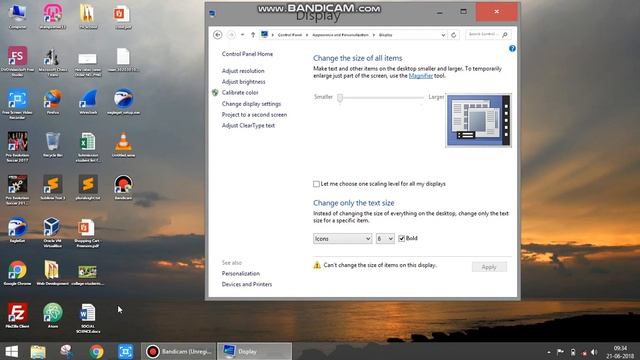Enable one scaling level for all displays

[316, 184]
